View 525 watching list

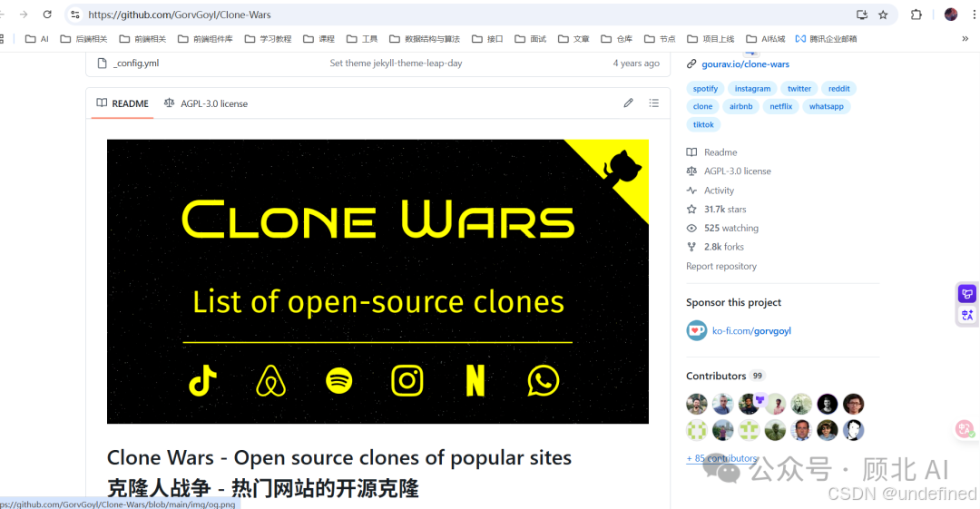(722, 228)
